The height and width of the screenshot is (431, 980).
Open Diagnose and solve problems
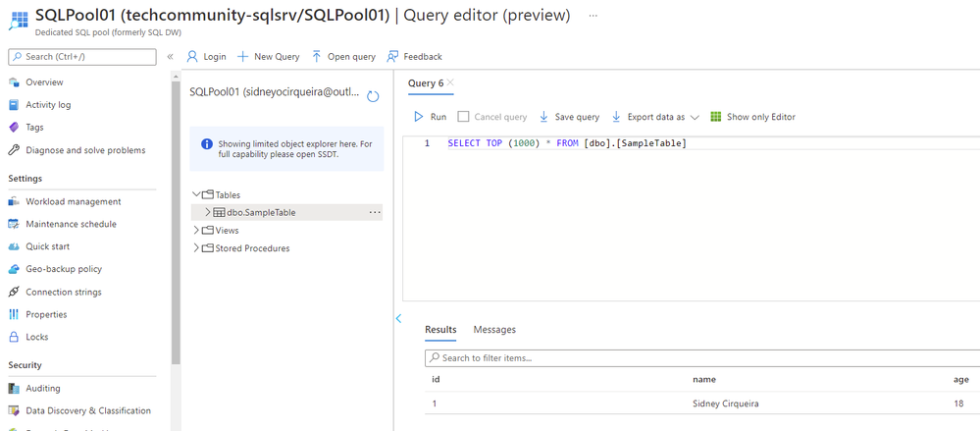[85, 150]
